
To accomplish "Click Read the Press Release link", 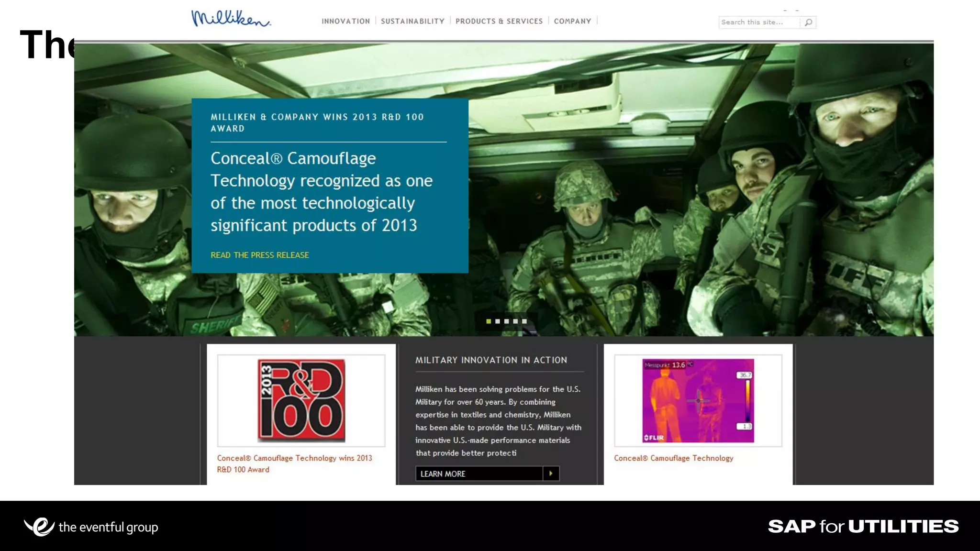I will (x=260, y=255).
